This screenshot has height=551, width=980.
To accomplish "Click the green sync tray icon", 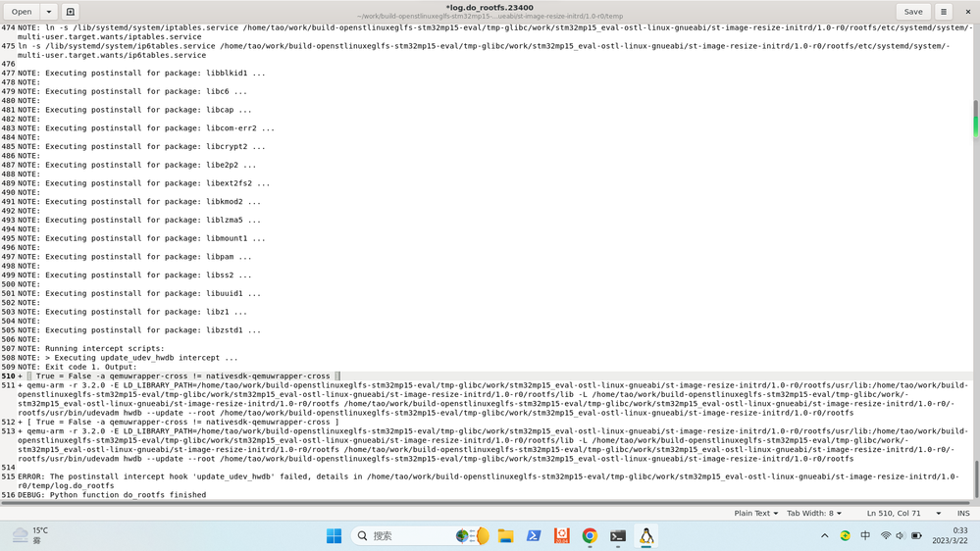I will click(845, 535).
